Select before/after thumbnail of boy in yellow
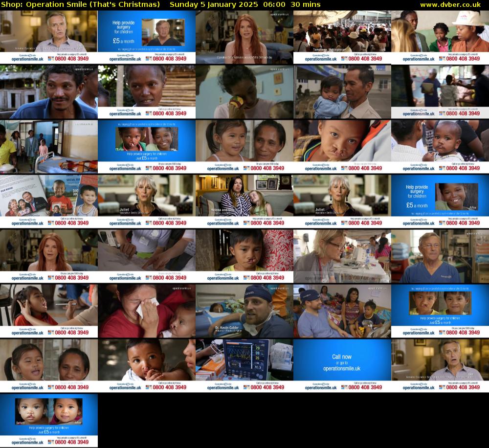489x448 pixels. pos(440,311)
